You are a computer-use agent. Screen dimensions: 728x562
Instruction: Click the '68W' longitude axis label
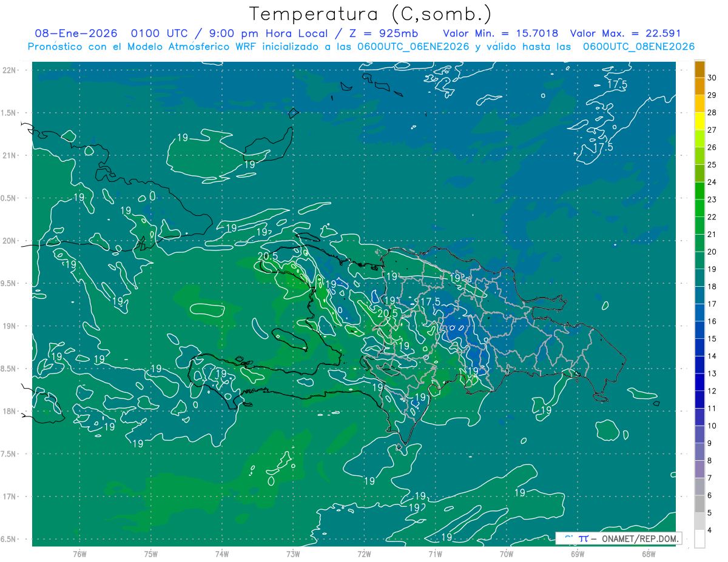point(649,554)
